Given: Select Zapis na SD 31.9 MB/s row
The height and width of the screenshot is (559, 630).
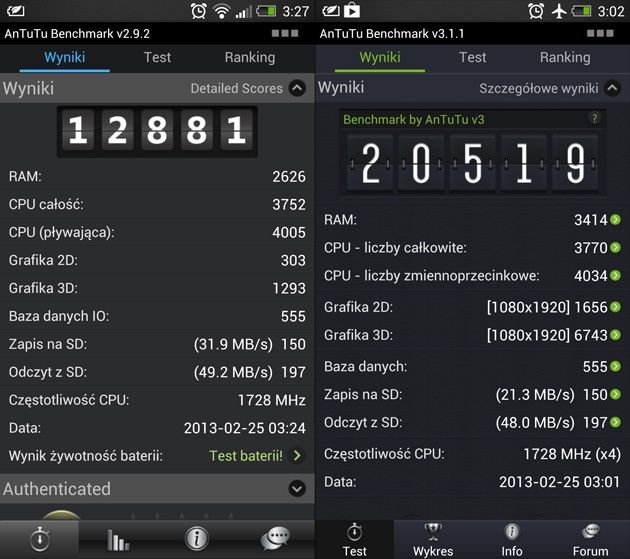Looking at the screenshot, I should [x=157, y=344].
